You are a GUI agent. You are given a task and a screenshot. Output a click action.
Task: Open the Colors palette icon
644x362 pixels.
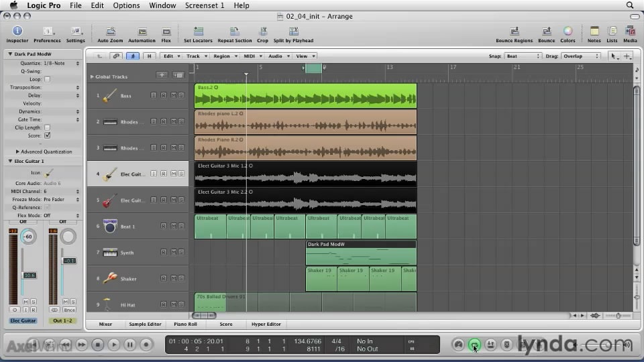point(568,32)
